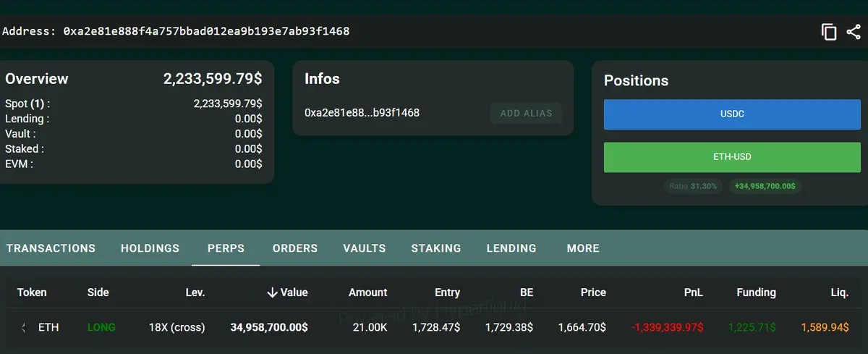Viewport: 868px width, 354px height.
Task: Open the VAULTS tab
Action: pos(365,248)
